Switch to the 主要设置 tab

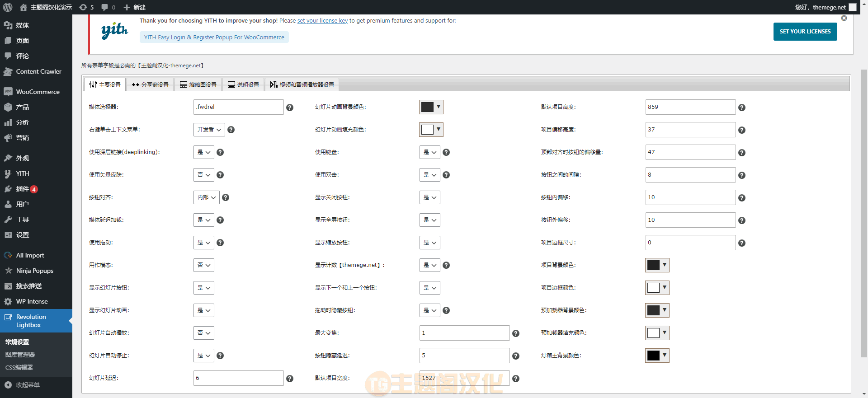[x=105, y=84]
